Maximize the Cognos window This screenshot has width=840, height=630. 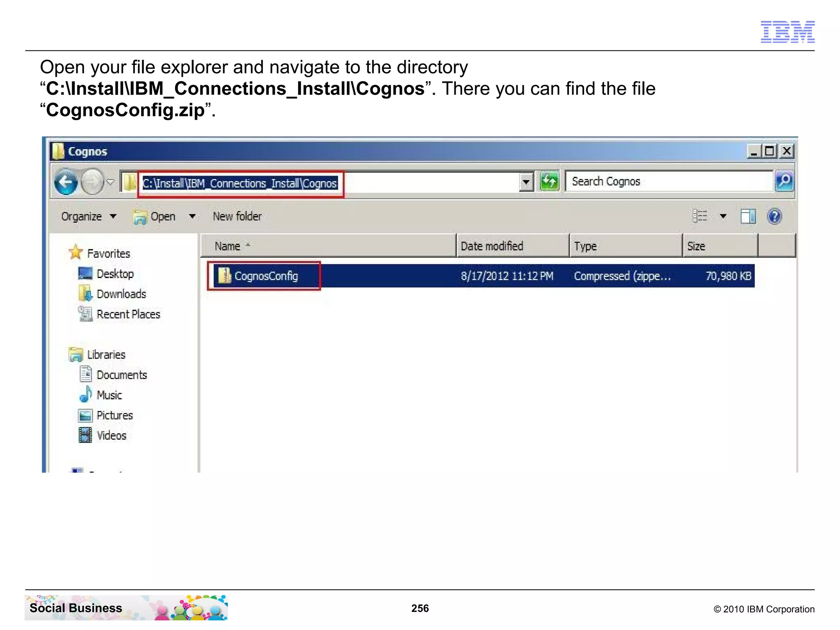click(770, 151)
